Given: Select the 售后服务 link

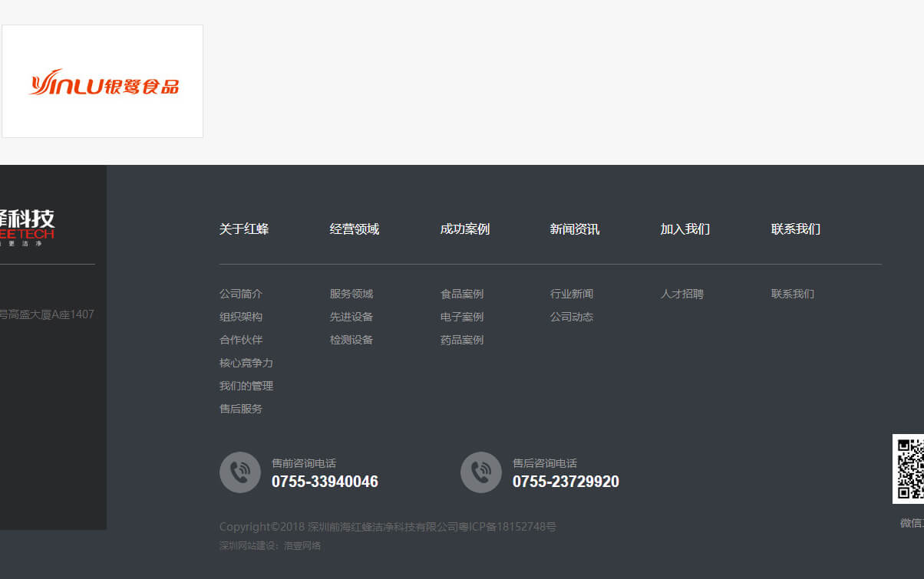Looking at the screenshot, I should pos(240,409).
